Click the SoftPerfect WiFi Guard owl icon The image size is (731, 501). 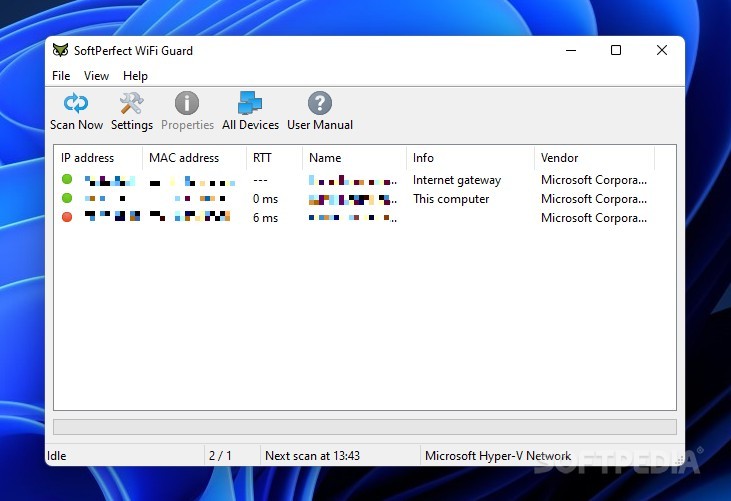click(60, 50)
